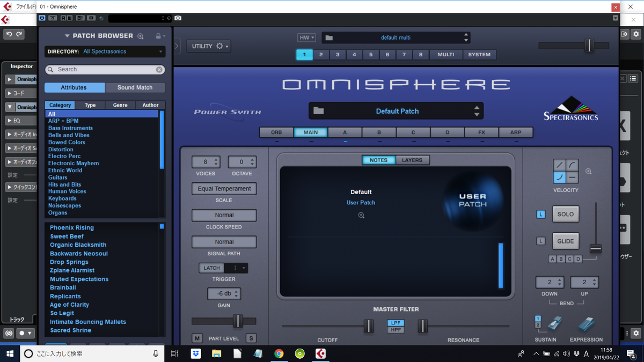
Task: Open the FX page tab
Action: (x=481, y=132)
